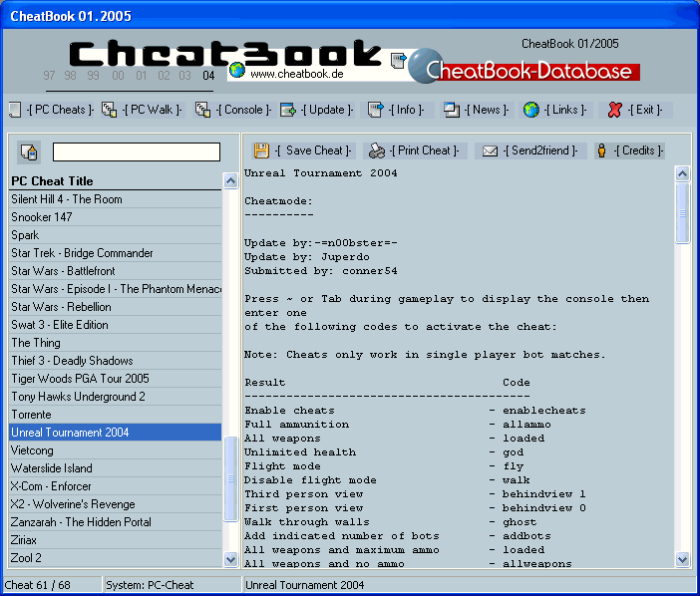The image size is (700, 596).
Task: Select issue 03 in the header
Action: 185,76
